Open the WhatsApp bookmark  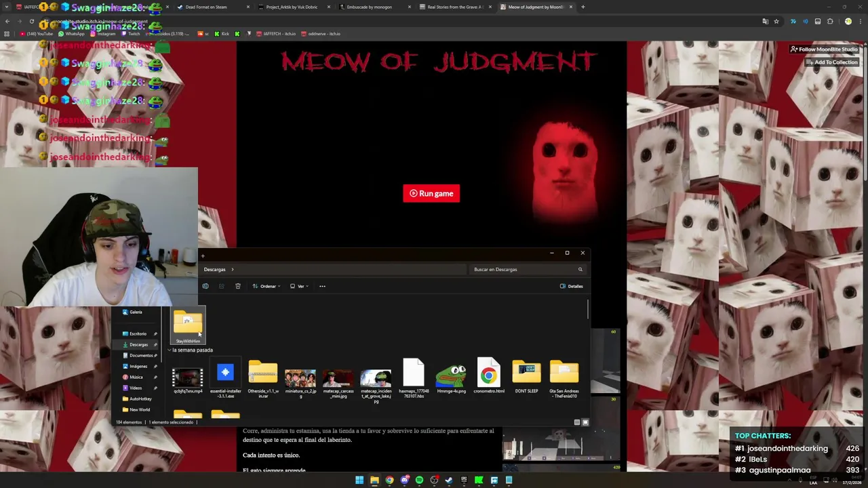[72, 34]
